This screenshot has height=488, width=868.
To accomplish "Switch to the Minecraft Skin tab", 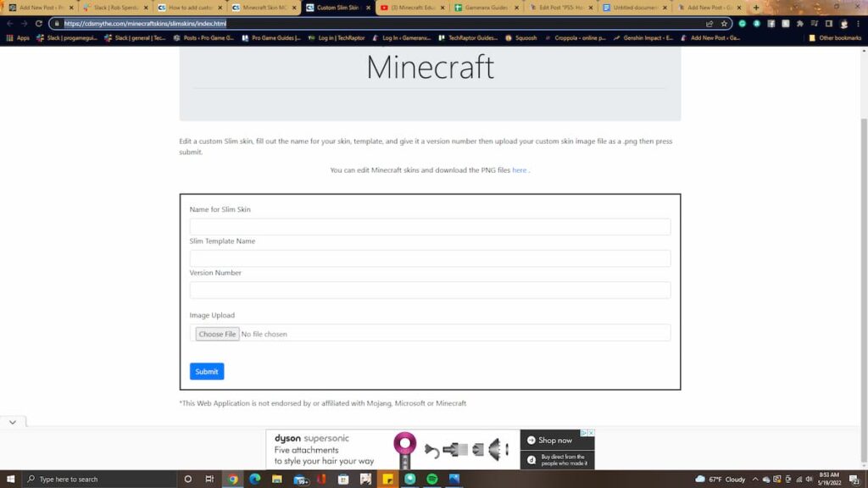I will point(264,8).
